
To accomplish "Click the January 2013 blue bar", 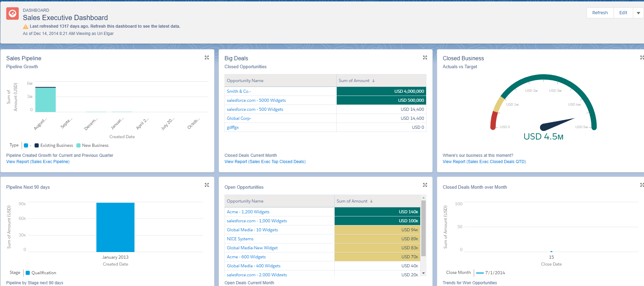I will pyautogui.click(x=115, y=227).
